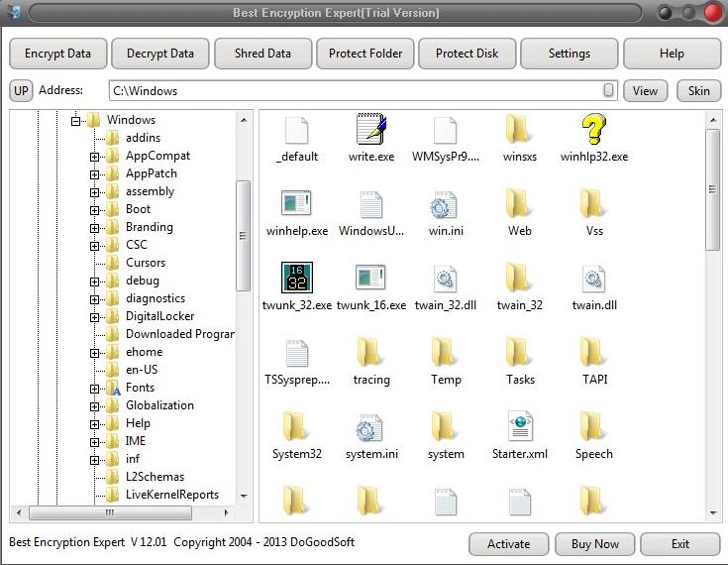Select the system.ini file icon
Image resolution: width=728 pixels, height=565 pixels.
370,427
